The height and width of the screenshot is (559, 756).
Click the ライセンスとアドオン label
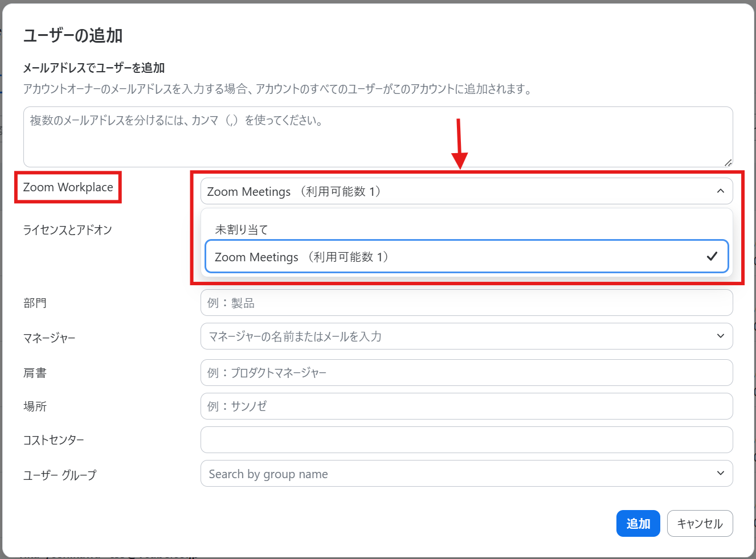coord(67,230)
